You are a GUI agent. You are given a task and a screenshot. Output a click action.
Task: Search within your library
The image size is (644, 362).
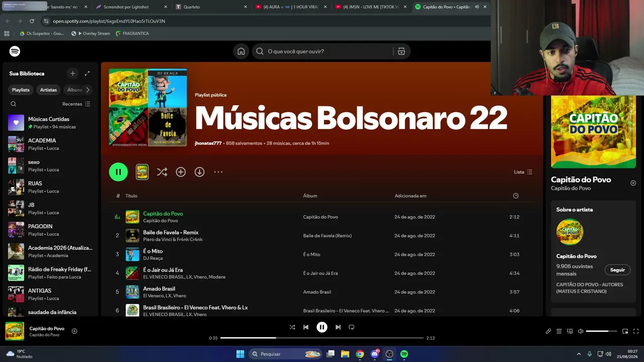(14, 104)
